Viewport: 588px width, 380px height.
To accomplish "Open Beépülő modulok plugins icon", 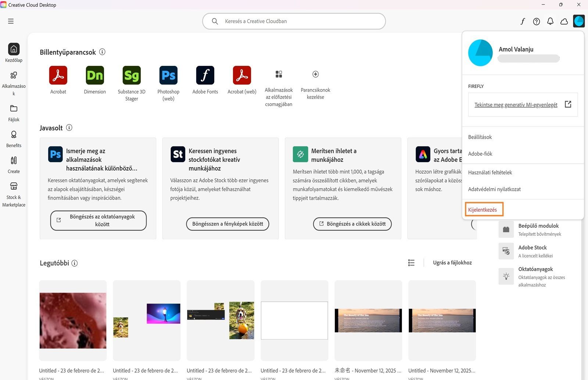I will coord(506,230).
